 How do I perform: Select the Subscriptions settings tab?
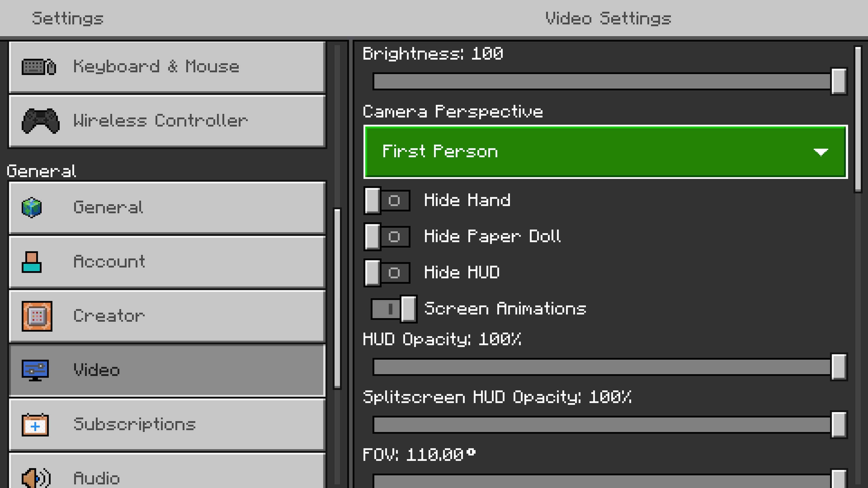167,425
